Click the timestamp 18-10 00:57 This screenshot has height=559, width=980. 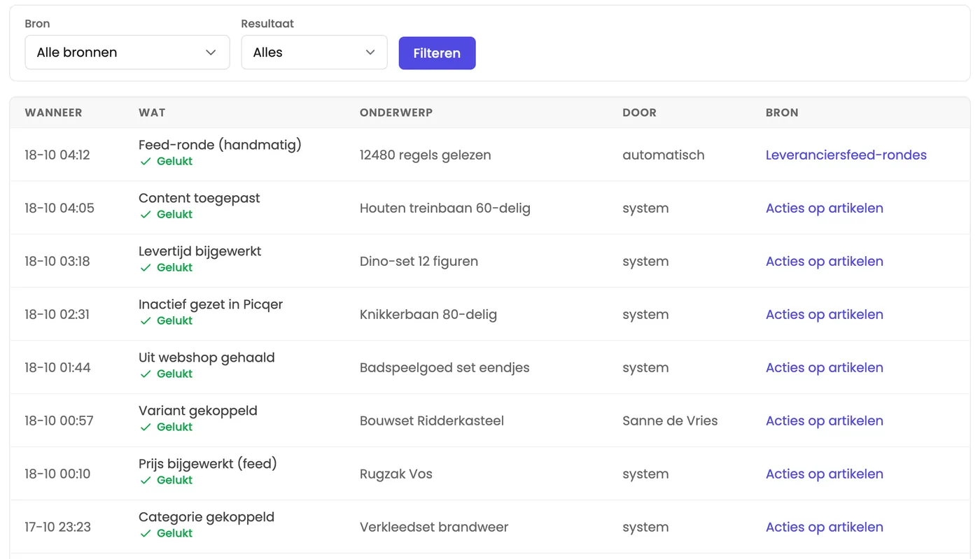(59, 420)
